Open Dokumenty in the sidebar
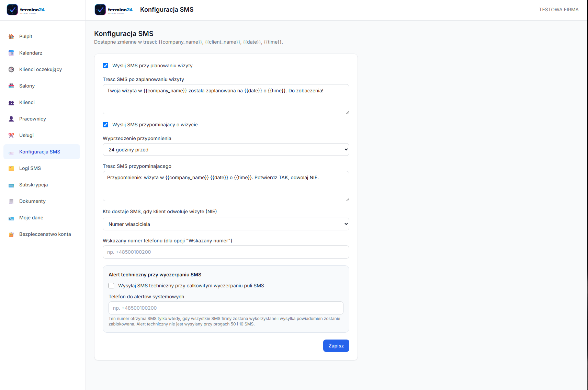This screenshot has height=390, width=588. (x=42, y=201)
